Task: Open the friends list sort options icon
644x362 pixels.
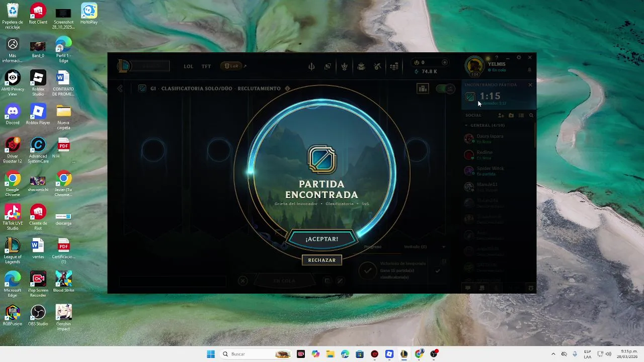Action: point(521,115)
